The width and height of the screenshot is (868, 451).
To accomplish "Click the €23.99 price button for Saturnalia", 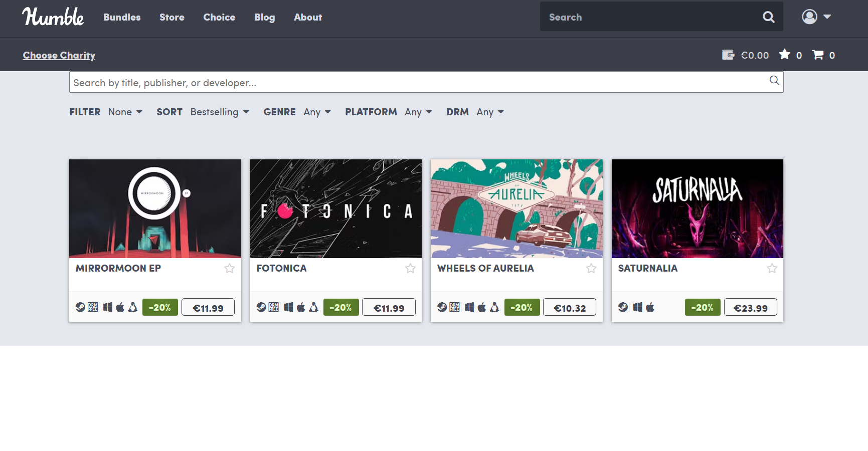I will click(750, 307).
